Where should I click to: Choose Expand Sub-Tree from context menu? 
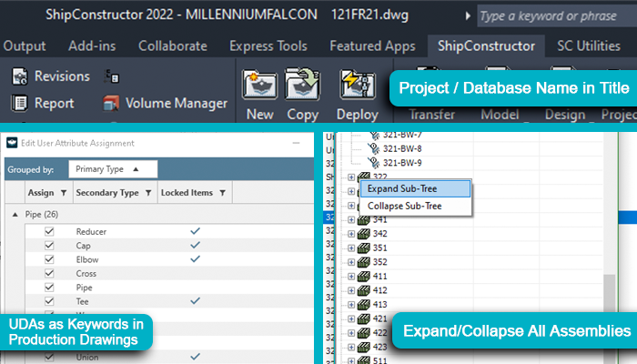[415, 189]
